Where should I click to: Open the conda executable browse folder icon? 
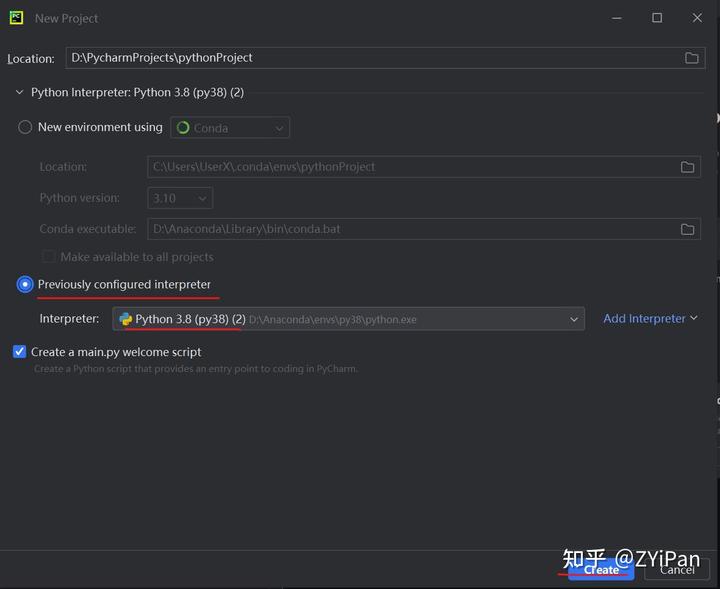[687, 229]
